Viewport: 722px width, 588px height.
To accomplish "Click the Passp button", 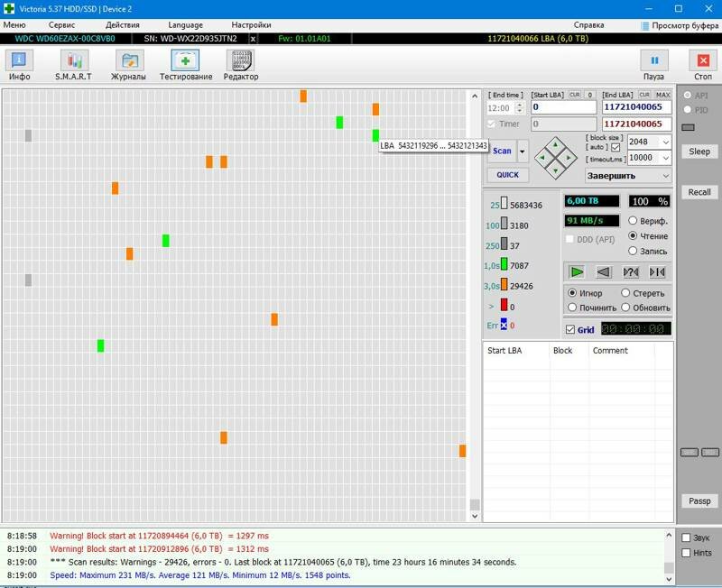I will (699, 501).
